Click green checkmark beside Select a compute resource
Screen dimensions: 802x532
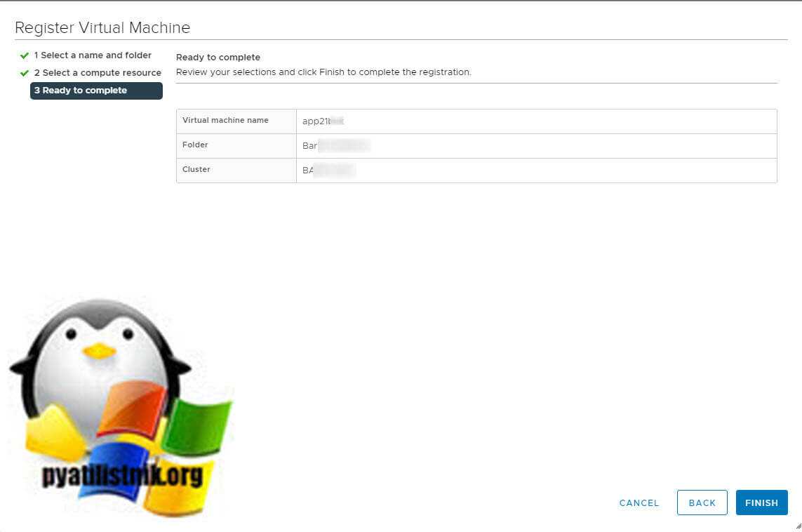[24, 72]
